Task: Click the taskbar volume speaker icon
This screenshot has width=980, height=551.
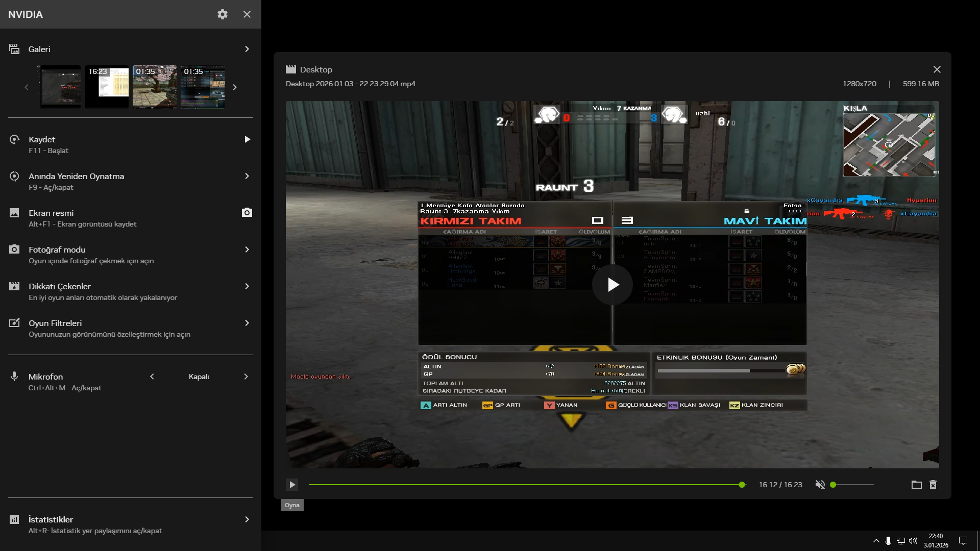Action: pos(913,541)
